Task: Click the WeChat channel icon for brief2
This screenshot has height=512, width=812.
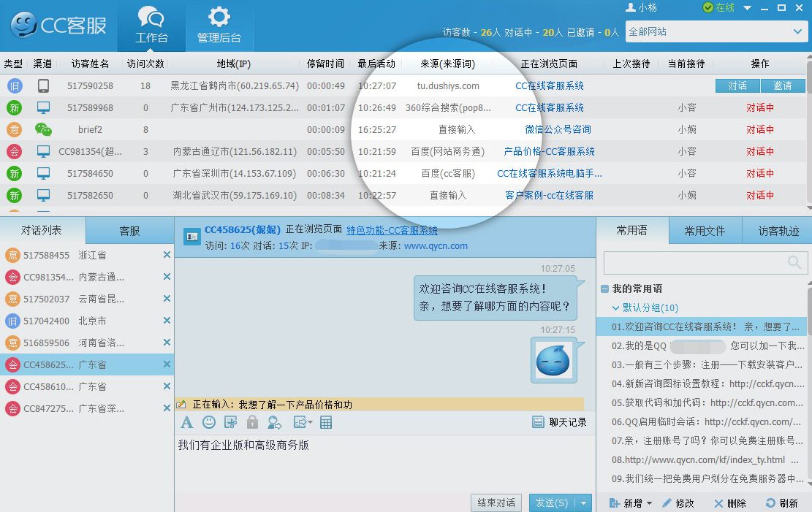Action: pyautogui.click(x=44, y=129)
